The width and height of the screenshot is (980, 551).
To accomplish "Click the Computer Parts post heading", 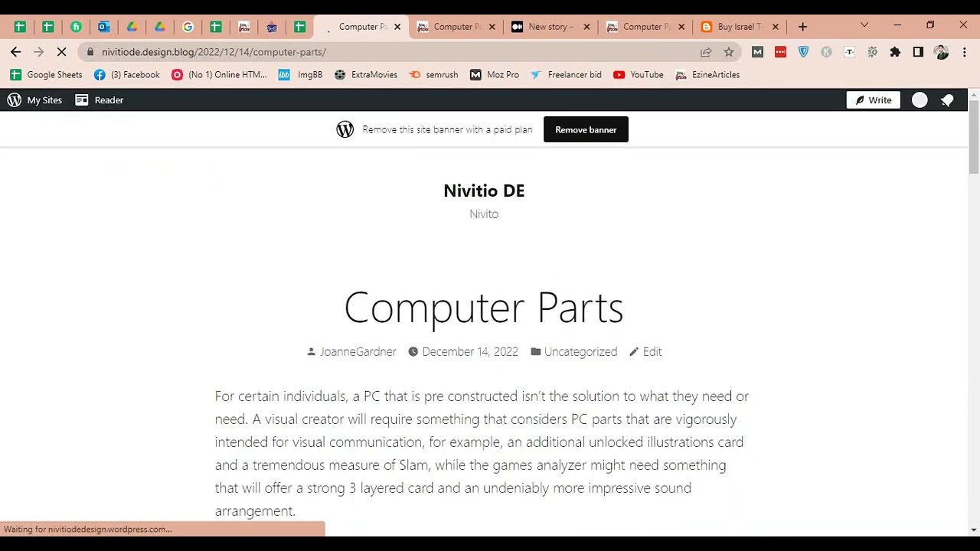I will [x=484, y=308].
